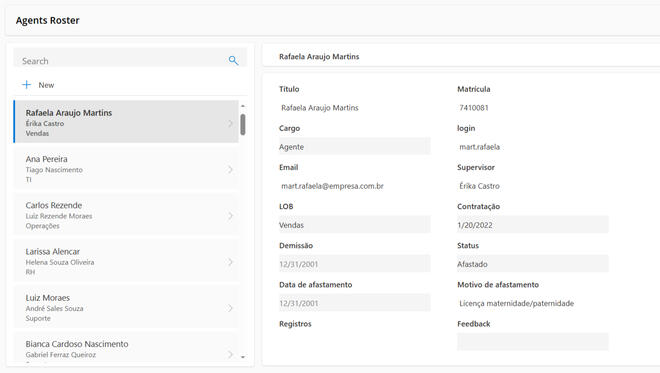The image size is (660, 373).
Task: Click the list scroll down arrow
Action: coord(243,357)
